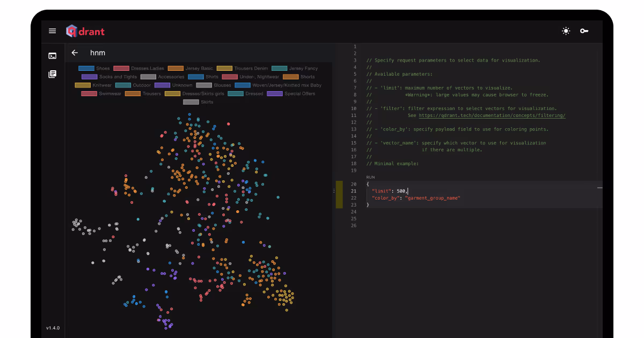Place cursor after "limit": 500 value
The width and height of the screenshot is (644, 338).
coord(407,191)
